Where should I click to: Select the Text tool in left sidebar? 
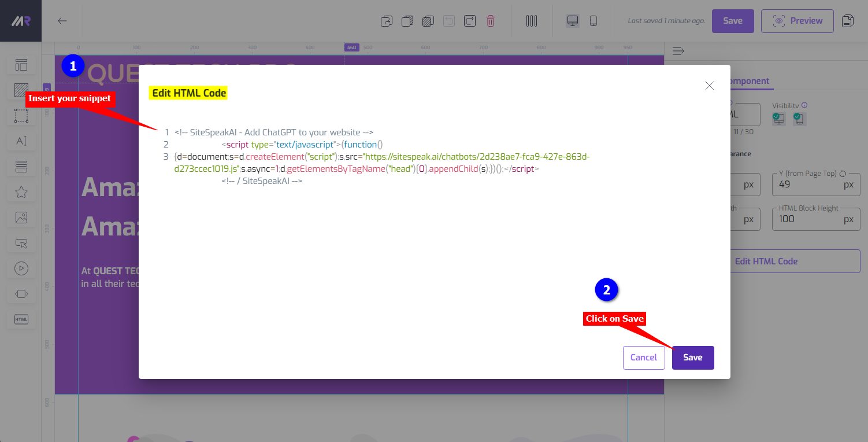tap(21, 141)
